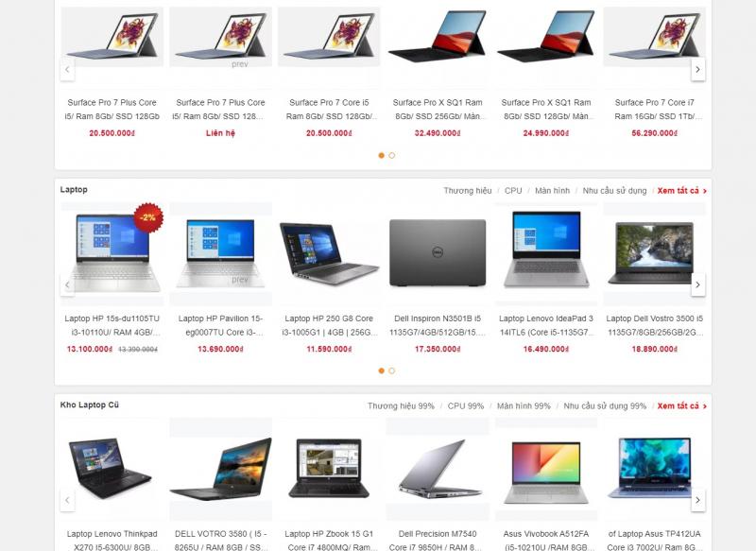Open CPU 99% filter tab
Image resolution: width=756 pixels, height=551 pixels.
pyautogui.click(x=465, y=405)
